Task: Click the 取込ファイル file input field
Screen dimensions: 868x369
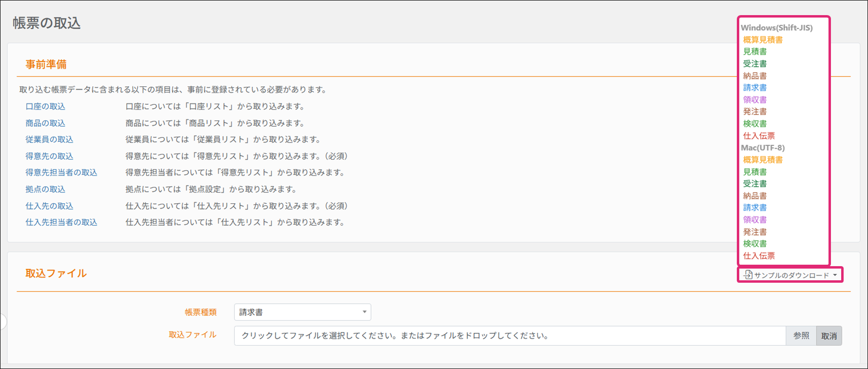Action: tap(510, 336)
